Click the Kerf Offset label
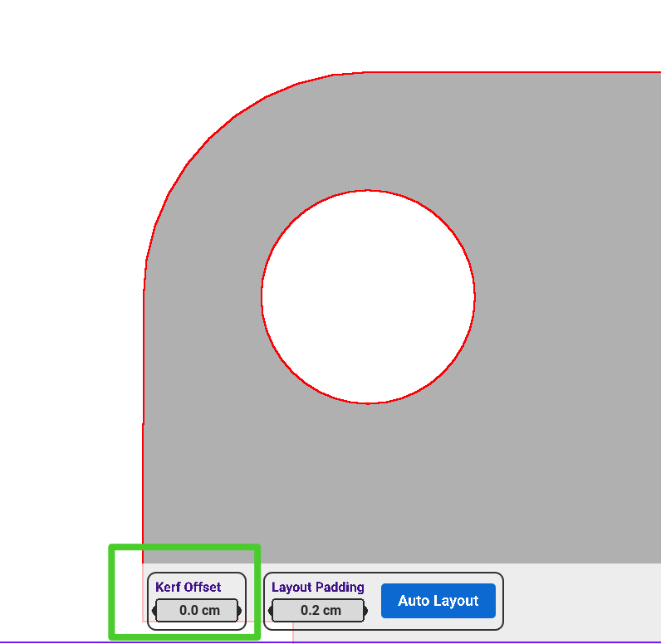The width and height of the screenshot is (661, 644). coord(188,587)
